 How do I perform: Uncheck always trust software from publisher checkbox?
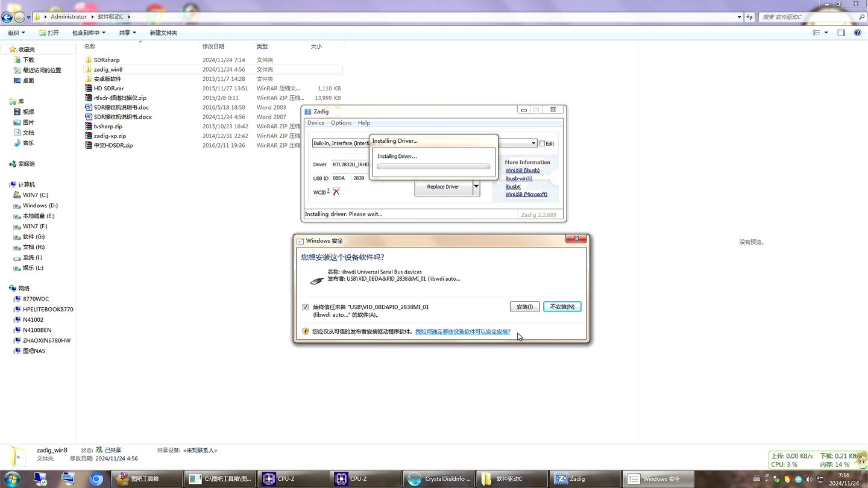[305, 307]
